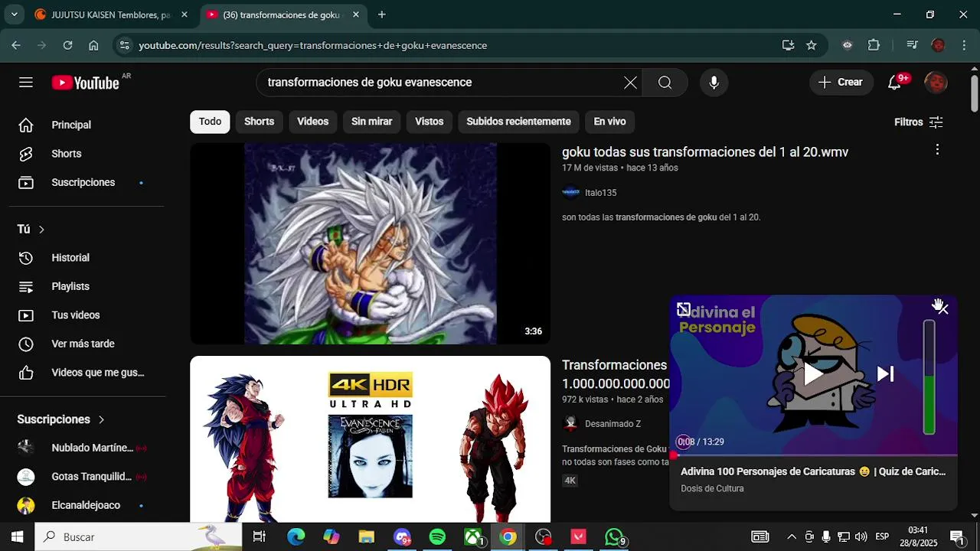Image resolution: width=980 pixels, height=551 pixels.
Task: Expand the 'Tú' section
Action: [x=31, y=229]
